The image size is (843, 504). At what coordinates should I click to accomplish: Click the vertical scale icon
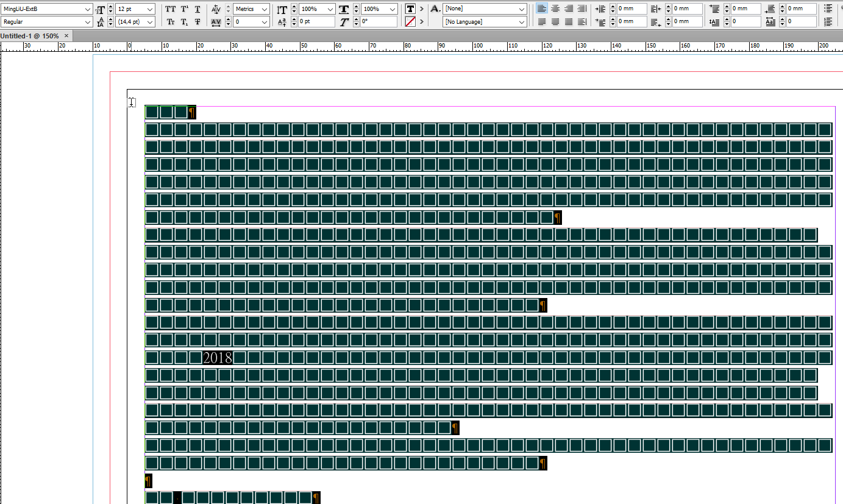coord(282,9)
